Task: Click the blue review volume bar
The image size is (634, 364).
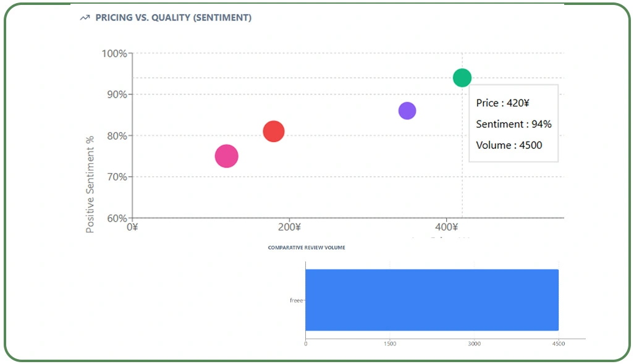Action: point(433,300)
